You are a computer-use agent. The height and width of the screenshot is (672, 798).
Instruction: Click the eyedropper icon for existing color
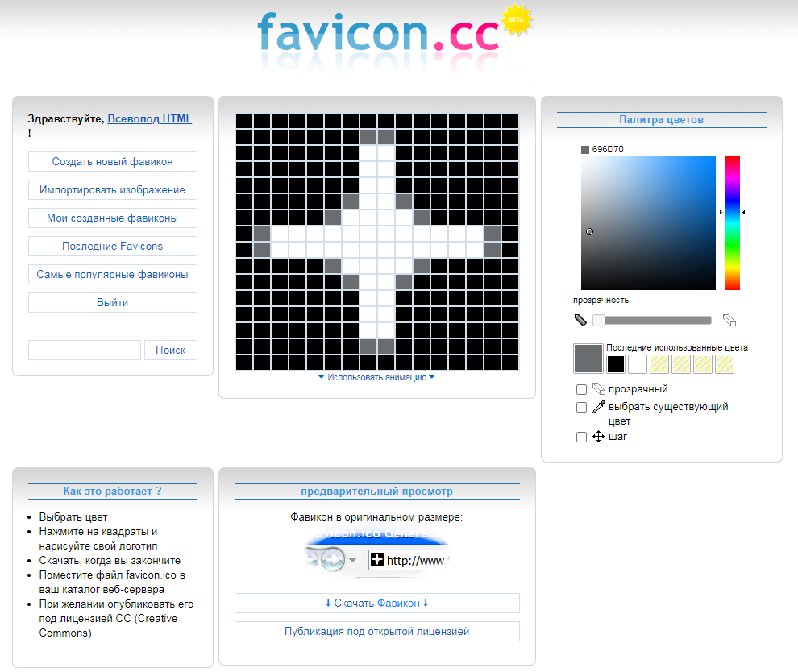click(x=598, y=406)
